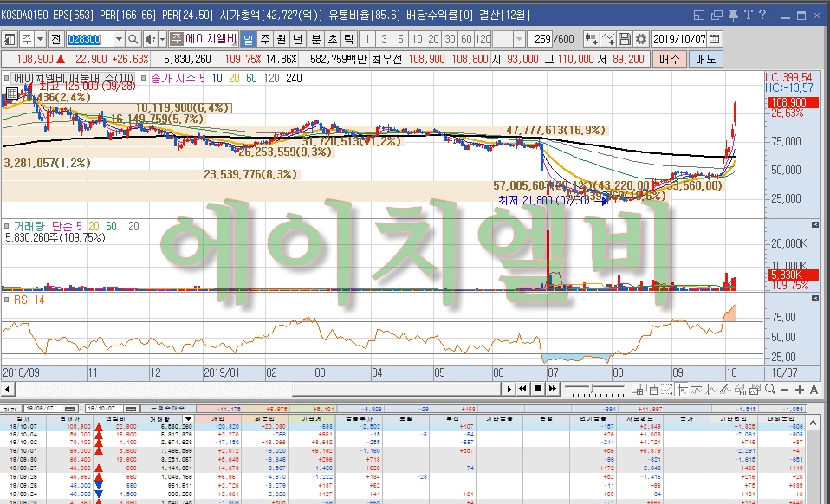Viewport: 830px width, 504px height.
Task: Click the question mark help icon
Action: [762, 15]
